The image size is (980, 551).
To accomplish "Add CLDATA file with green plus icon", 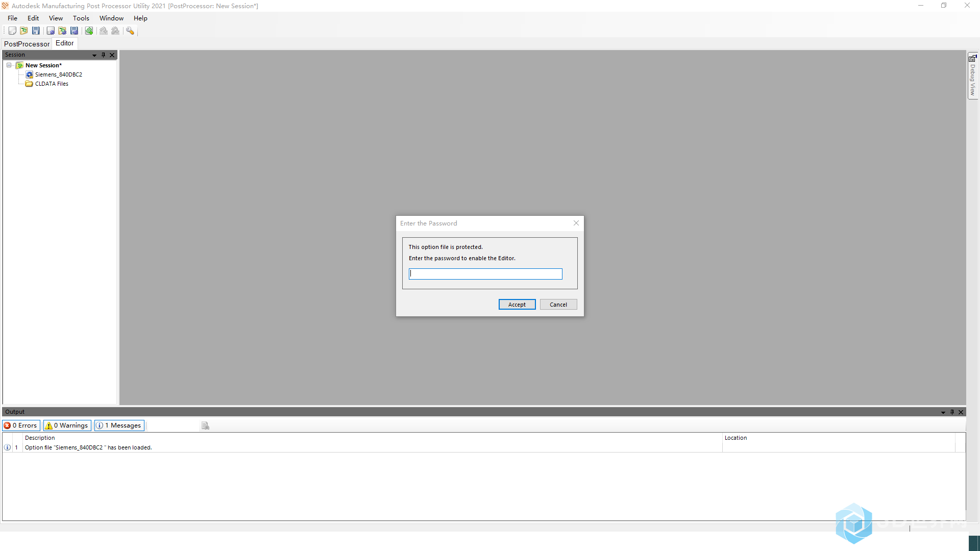I will pyautogui.click(x=89, y=31).
